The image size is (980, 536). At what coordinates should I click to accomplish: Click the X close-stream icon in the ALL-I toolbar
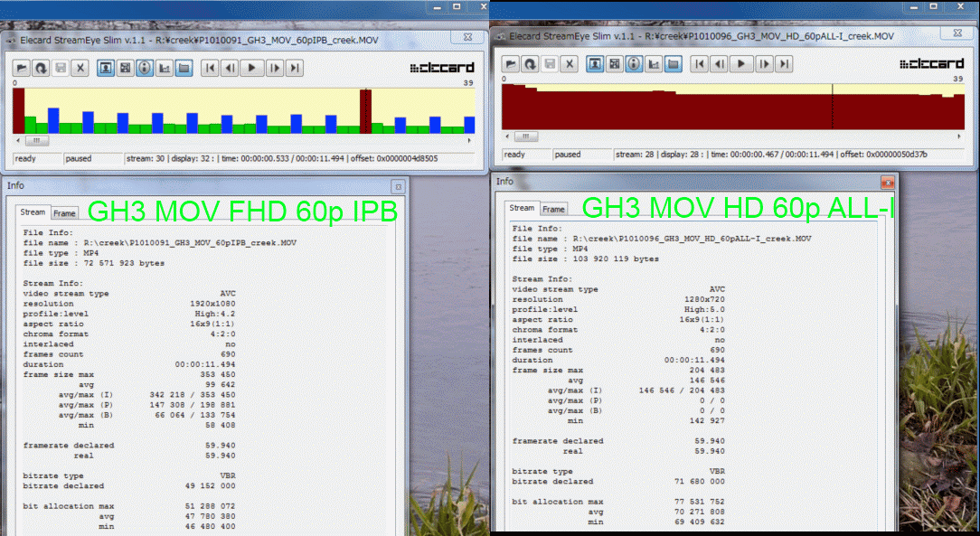tap(569, 64)
